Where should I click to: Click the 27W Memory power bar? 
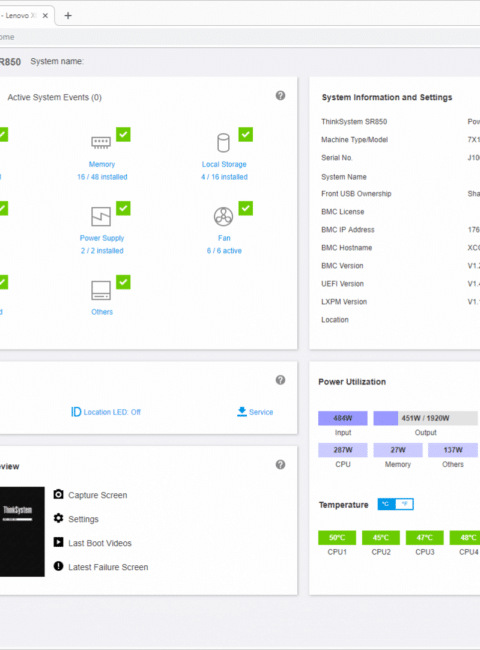pyautogui.click(x=398, y=450)
